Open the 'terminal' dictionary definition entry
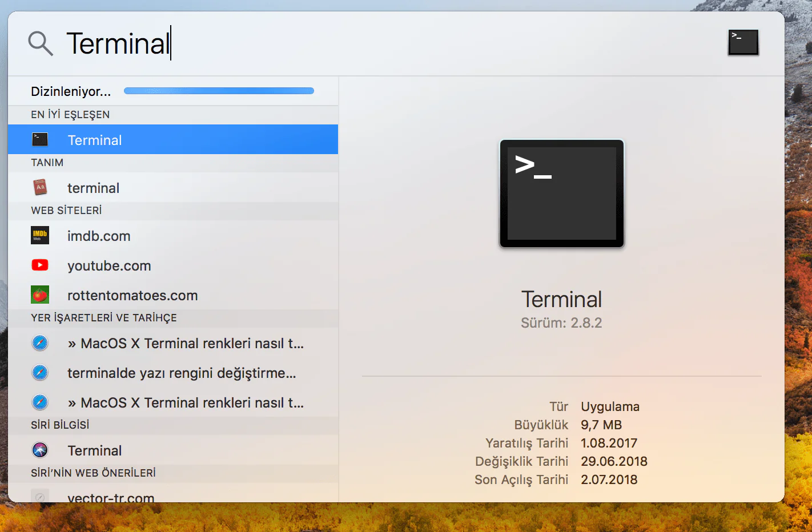The height and width of the screenshot is (532, 812). (93, 187)
